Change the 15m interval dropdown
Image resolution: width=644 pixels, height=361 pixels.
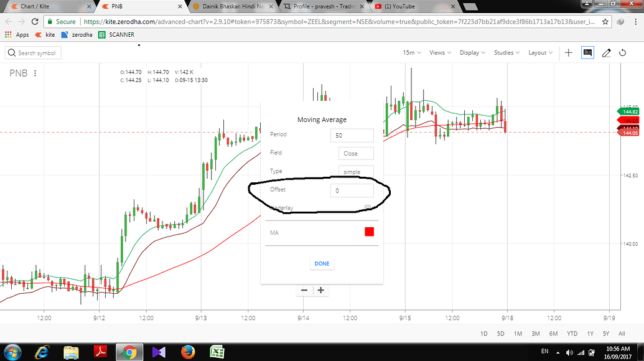click(x=411, y=53)
